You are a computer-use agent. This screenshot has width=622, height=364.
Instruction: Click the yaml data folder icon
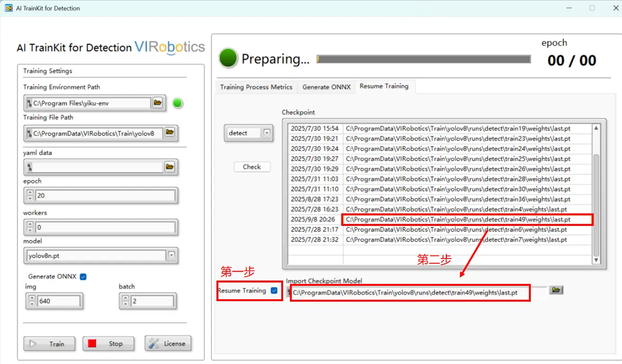tap(169, 167)
